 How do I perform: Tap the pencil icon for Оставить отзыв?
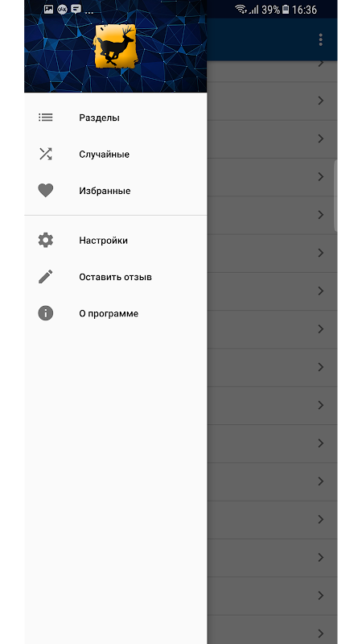point(46,277)
